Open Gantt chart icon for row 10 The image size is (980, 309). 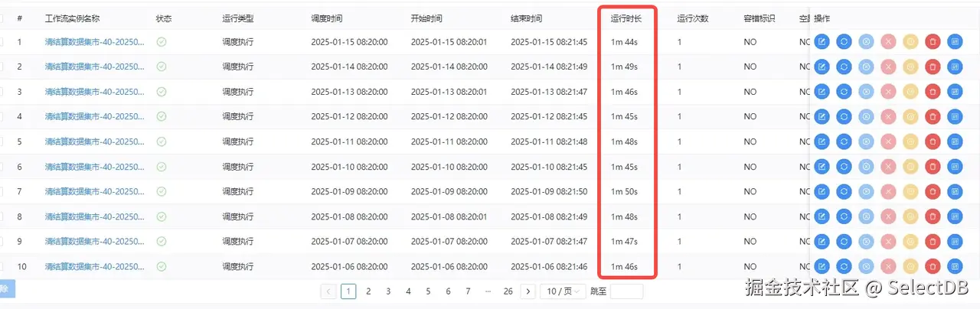(x=955, y=266)
